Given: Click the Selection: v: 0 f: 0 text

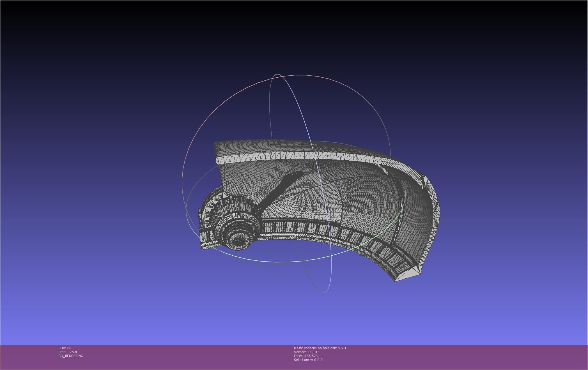Looking at the screenshot, I should point(308,360).
